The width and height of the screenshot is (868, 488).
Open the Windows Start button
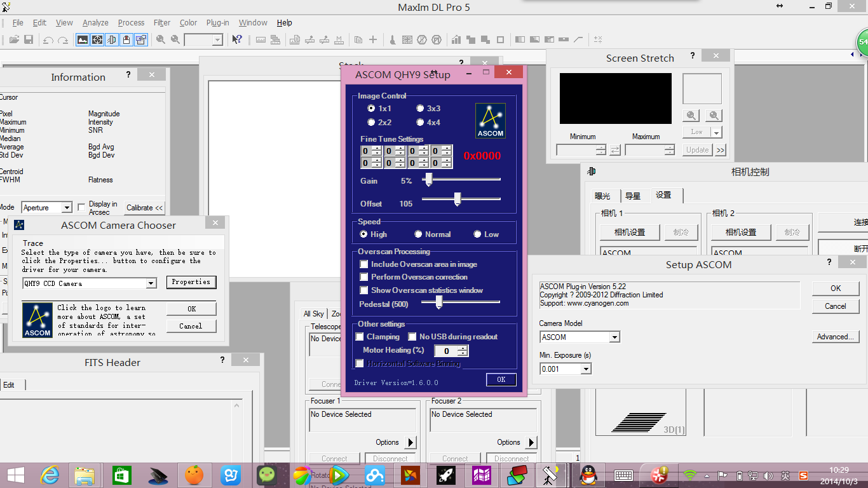(x=16, y=475)
